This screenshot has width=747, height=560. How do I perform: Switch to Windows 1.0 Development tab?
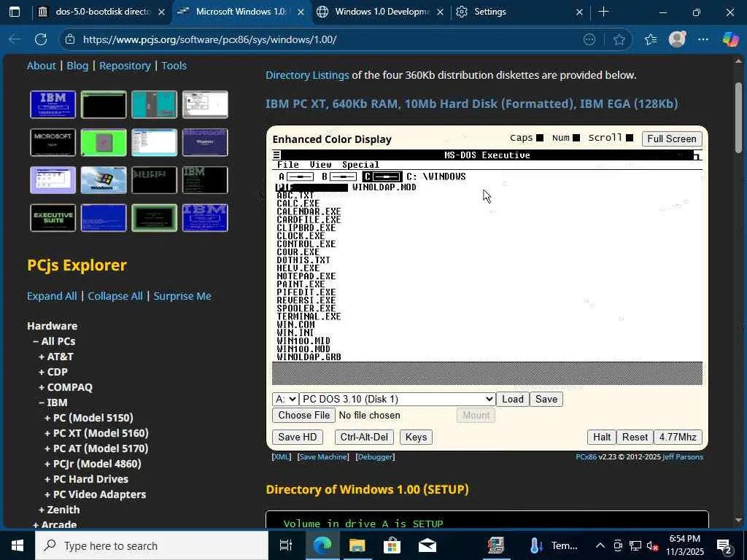tap(382, 12)
